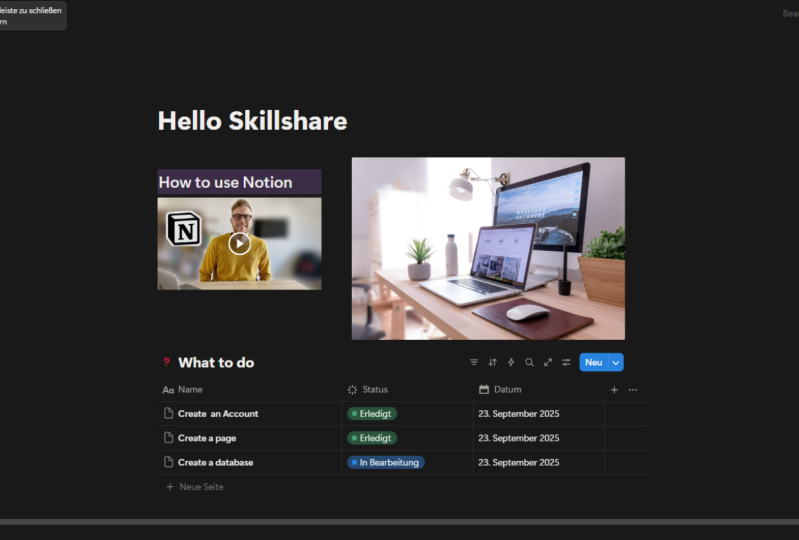Click the Status column spinner icon
This screenshot has height=540, width=799.
pos(352,390)
